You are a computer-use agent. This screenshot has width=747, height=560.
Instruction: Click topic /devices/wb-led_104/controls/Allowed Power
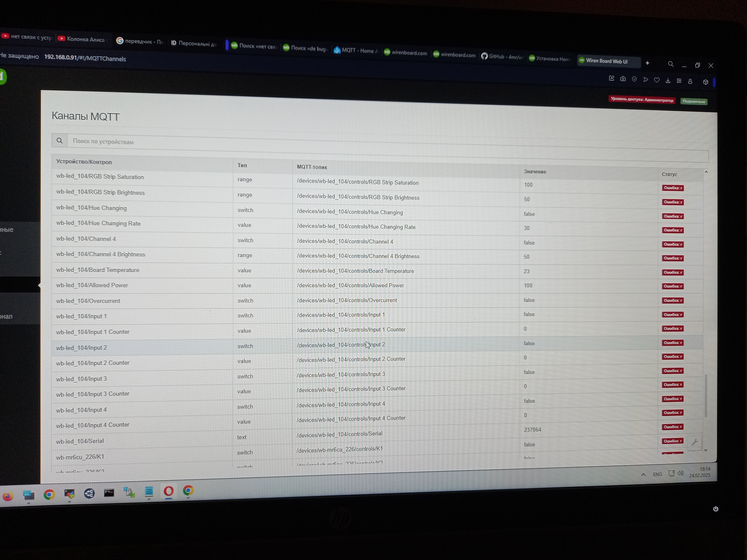pos(350,285)
